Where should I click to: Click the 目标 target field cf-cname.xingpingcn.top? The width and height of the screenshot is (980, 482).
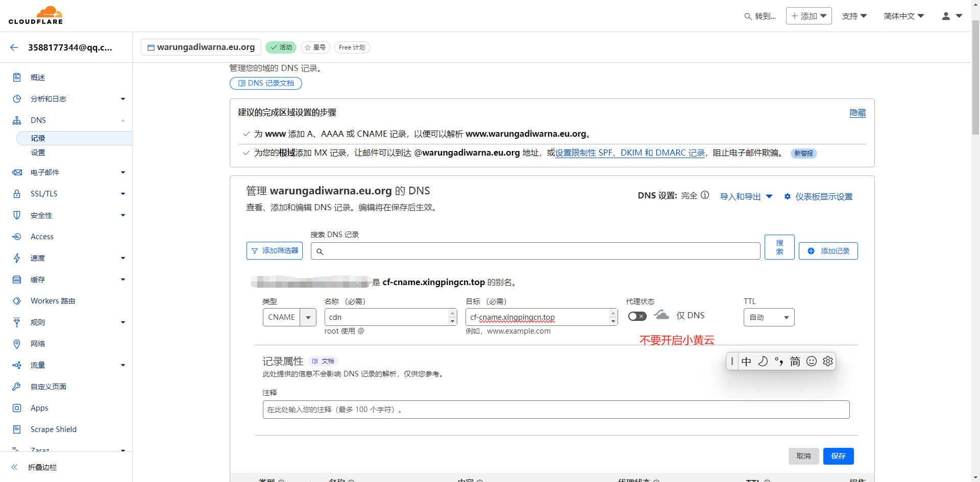542,317
